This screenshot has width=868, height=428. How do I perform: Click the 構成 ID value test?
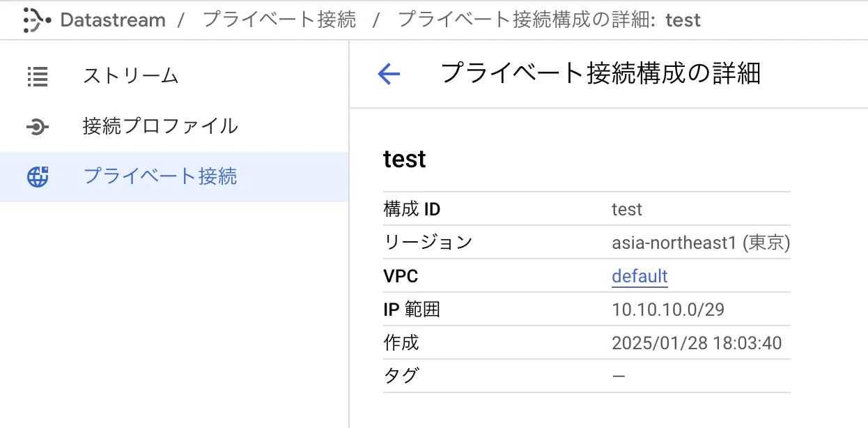(627, 209)
